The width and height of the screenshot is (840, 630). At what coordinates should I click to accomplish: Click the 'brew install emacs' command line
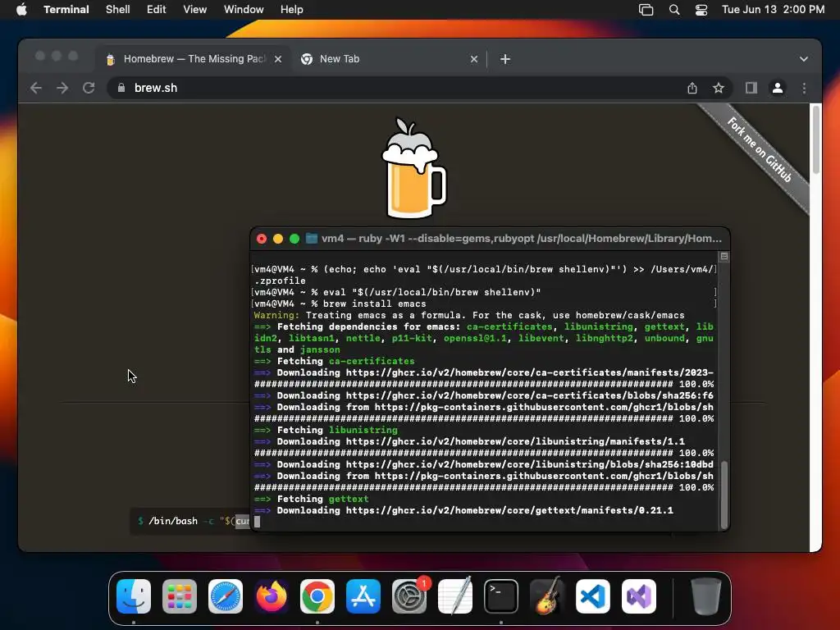point(340,304)
